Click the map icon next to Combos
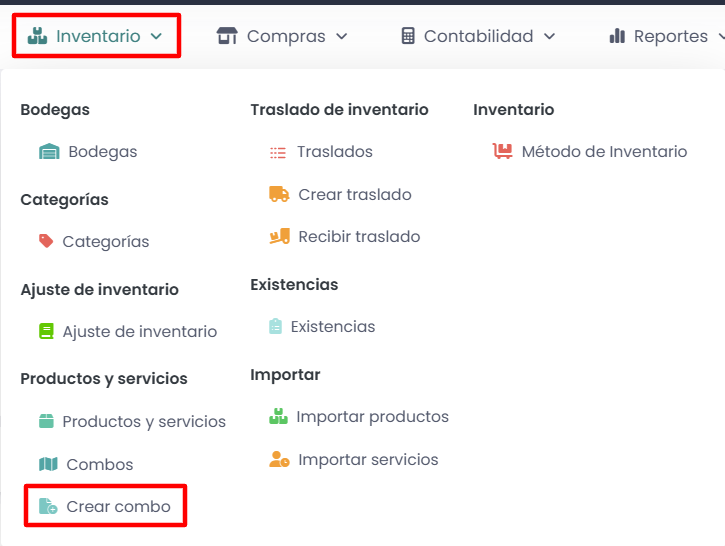 (48, 464)
